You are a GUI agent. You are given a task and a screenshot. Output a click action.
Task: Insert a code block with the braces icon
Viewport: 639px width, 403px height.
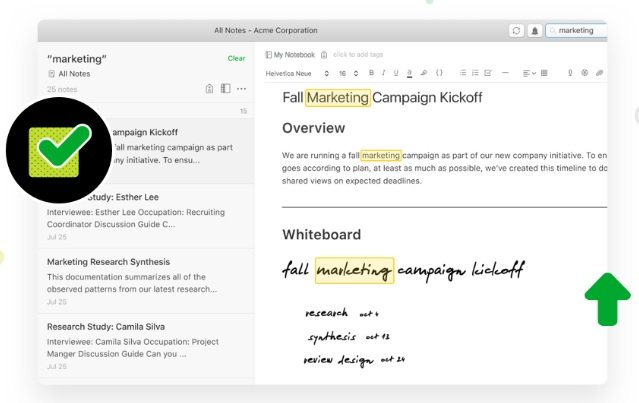[439, 73]
